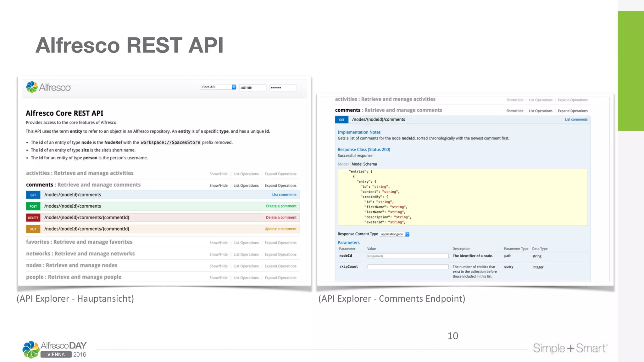Expand the activities section in main view

pos(80,173)
